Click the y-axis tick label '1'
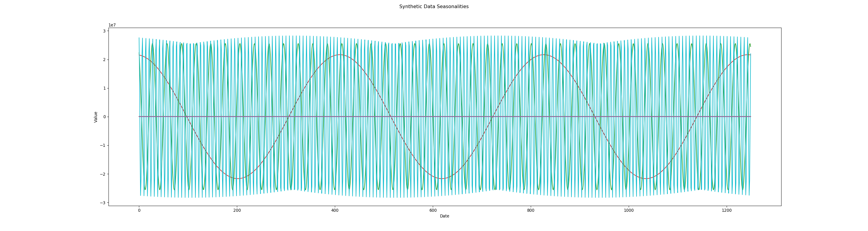The image size is (868, 231). (x=105, y=88)
